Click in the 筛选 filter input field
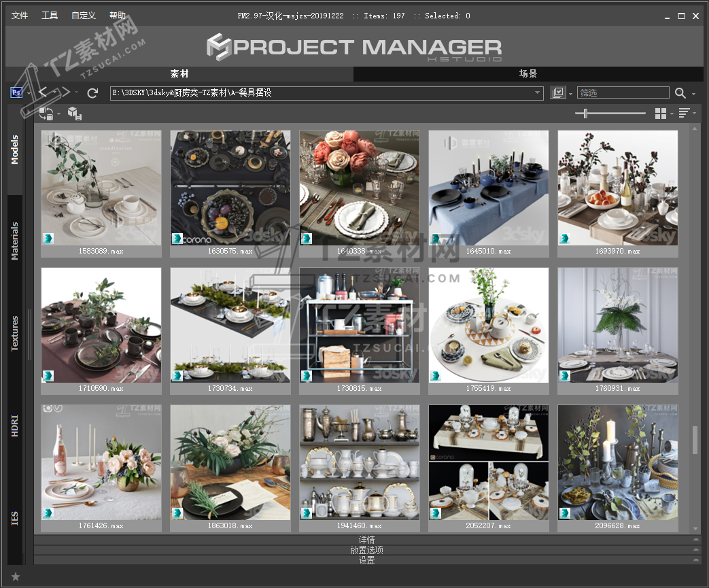The width and height of the screenshot is (709, 588). coord(623,92)
